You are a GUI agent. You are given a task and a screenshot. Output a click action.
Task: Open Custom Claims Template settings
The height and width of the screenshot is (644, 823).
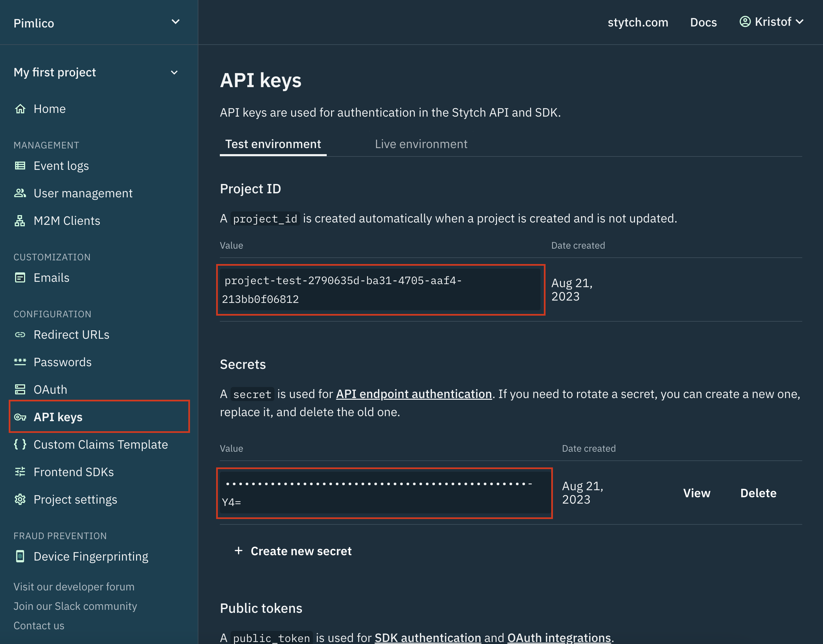coord(101,445)
